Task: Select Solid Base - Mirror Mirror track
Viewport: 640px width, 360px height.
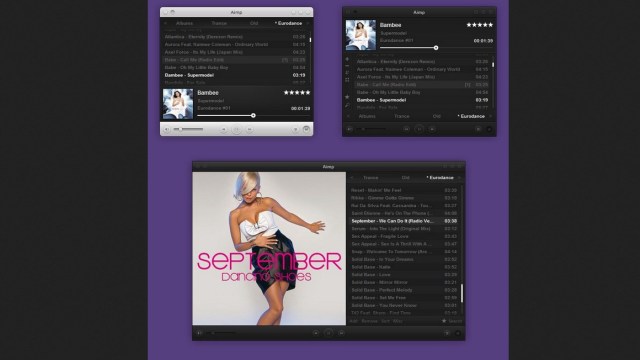Action: coord(404,282)
